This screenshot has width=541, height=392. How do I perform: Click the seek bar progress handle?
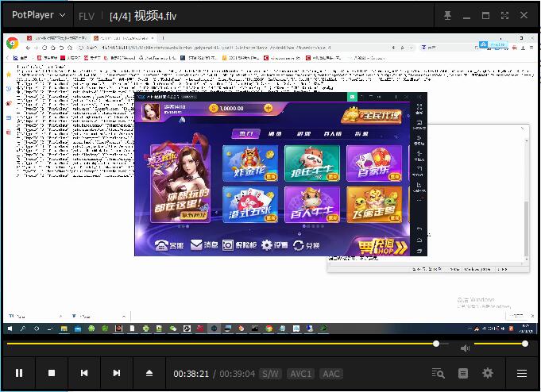[x=436, y=344]
